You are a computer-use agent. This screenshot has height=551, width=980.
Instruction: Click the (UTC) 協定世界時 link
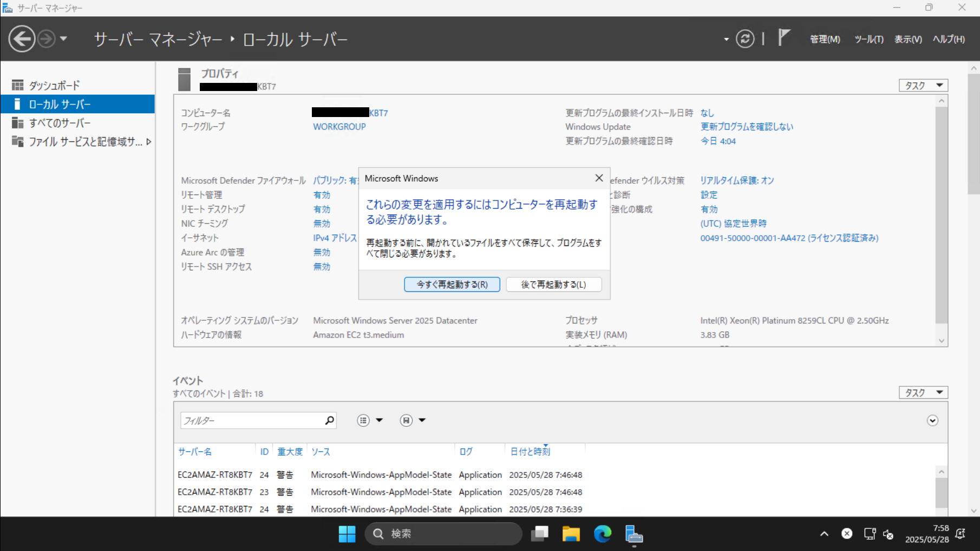733,224
